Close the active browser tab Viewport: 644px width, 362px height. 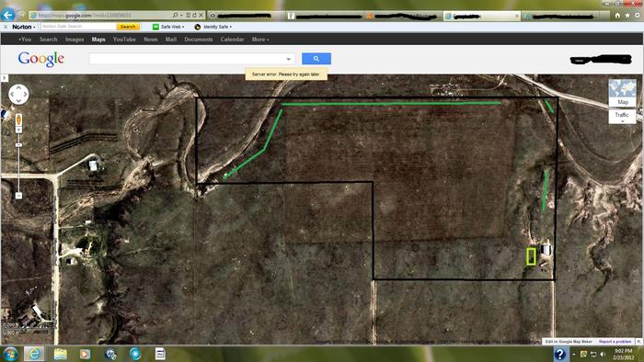[517, 16]
